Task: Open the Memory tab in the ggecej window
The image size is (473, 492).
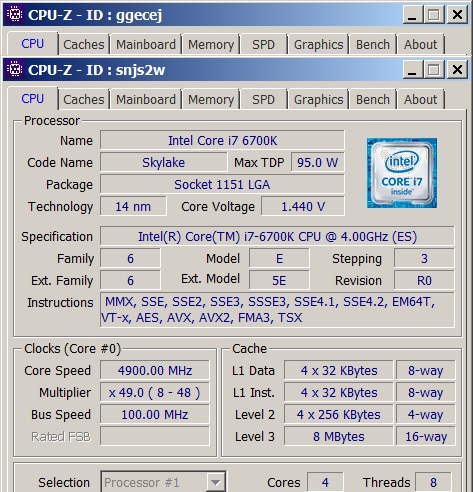Action: click(211, 44)
